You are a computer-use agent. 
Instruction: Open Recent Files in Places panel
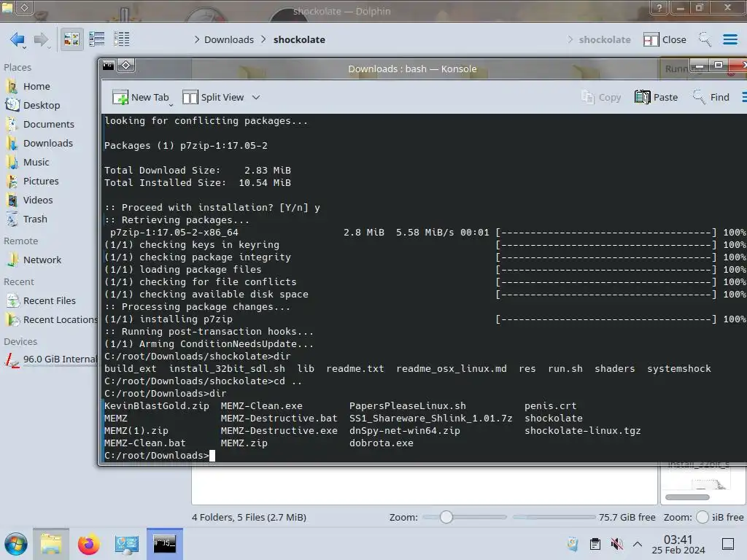pyautogui.click(x=47, y=301)
